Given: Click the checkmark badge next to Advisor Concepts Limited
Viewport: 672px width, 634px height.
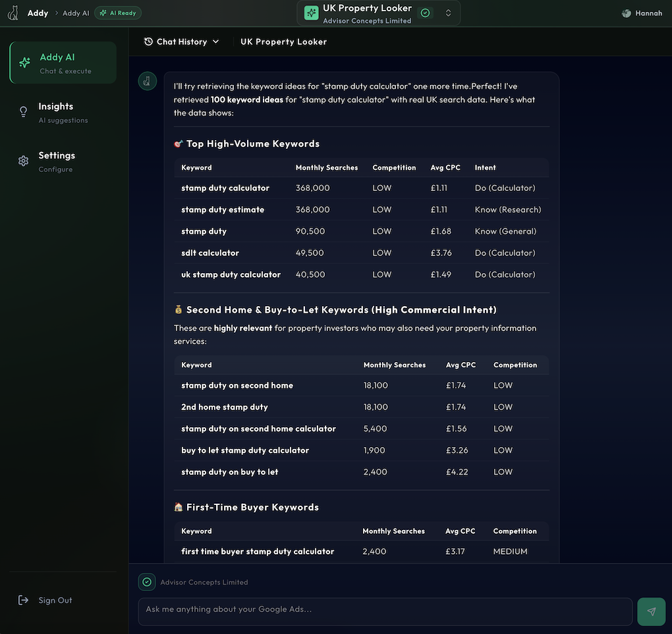Looking at the screenshot, I should click(147, 582).
